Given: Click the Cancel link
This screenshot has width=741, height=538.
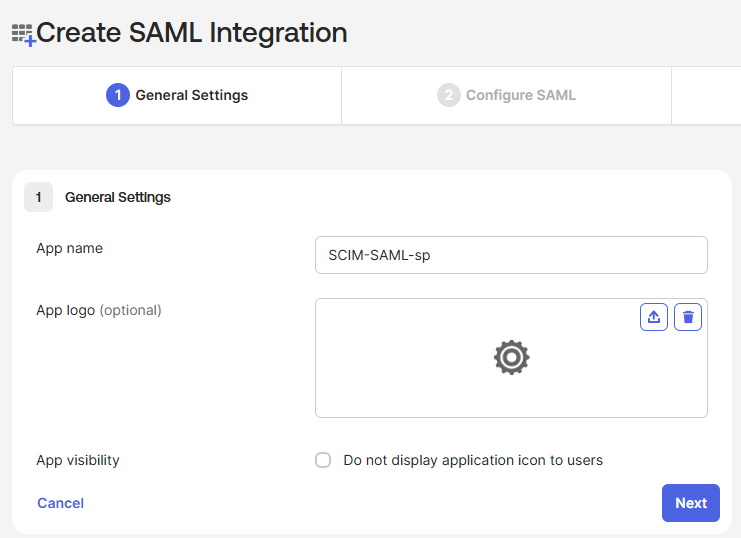Looking at the screenshot, I should tap(60, 503).
